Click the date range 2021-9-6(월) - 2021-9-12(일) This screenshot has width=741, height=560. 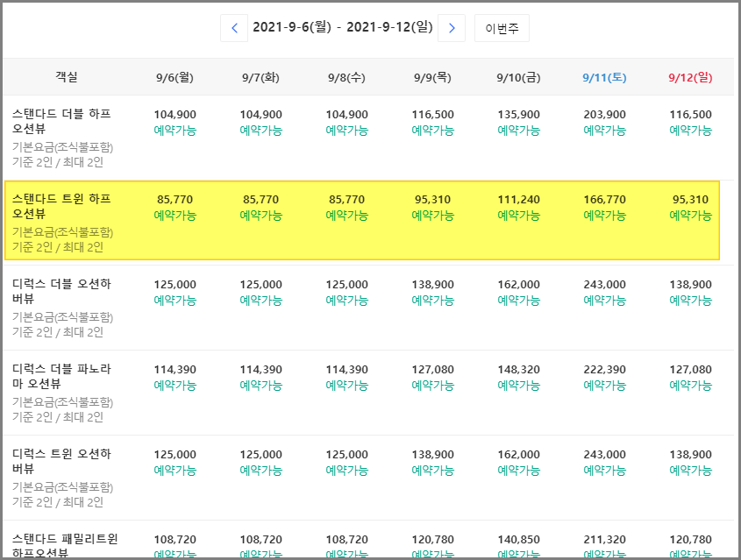343,27
